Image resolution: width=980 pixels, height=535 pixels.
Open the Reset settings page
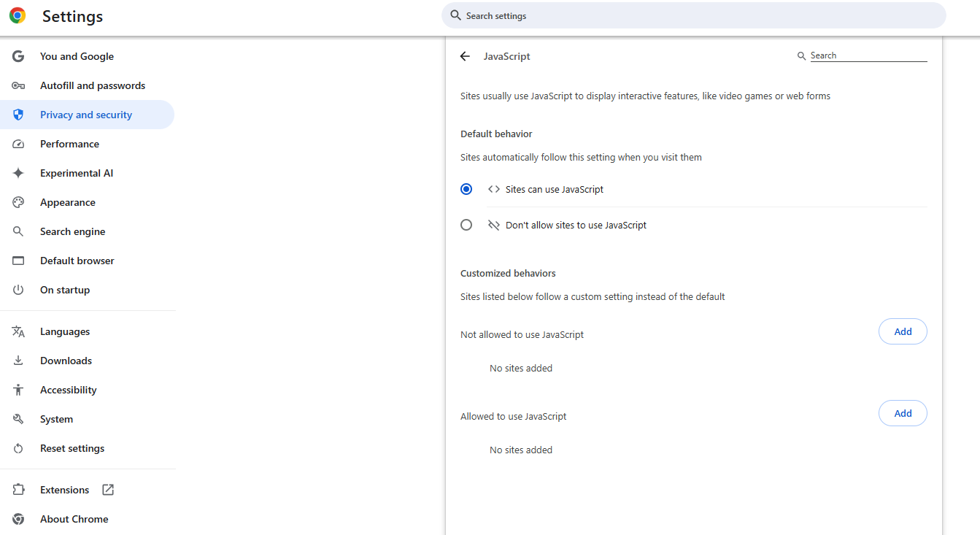point(72,448)
